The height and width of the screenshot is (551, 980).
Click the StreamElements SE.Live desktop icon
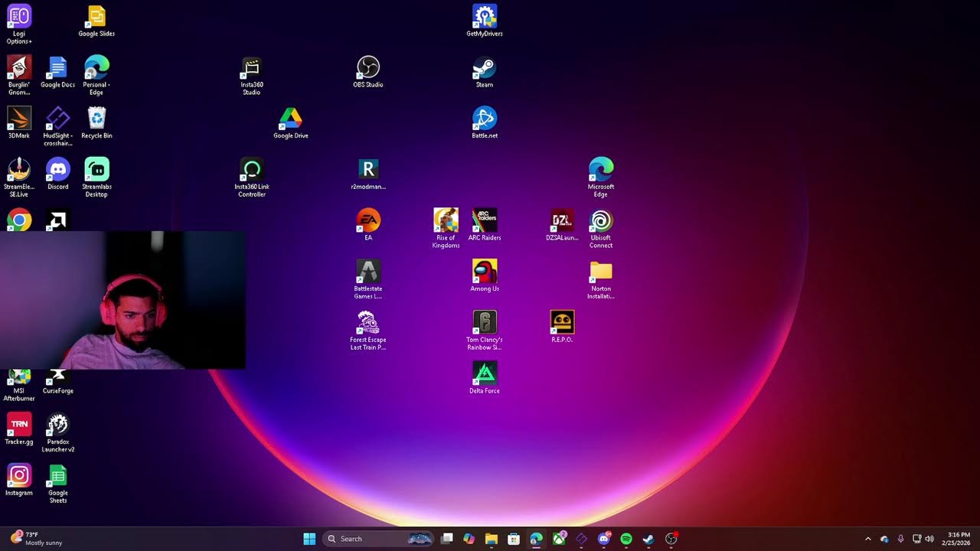tap(19, 178)
